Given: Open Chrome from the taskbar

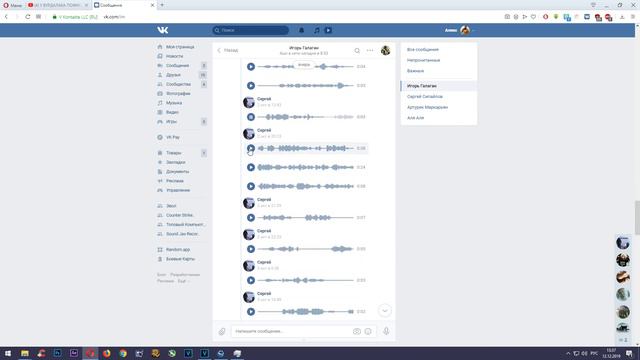Looking at the screenshot, I should pyautogui.click(x=123, y=353).
